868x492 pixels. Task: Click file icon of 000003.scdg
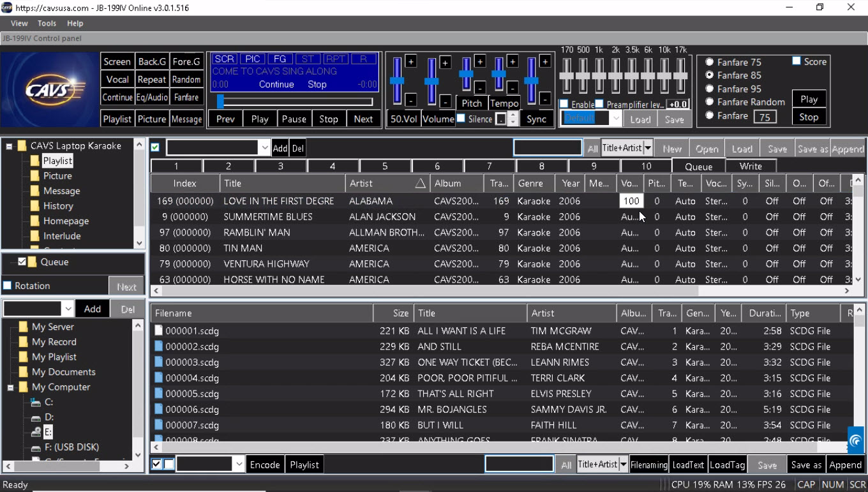(x=158, y=362)
